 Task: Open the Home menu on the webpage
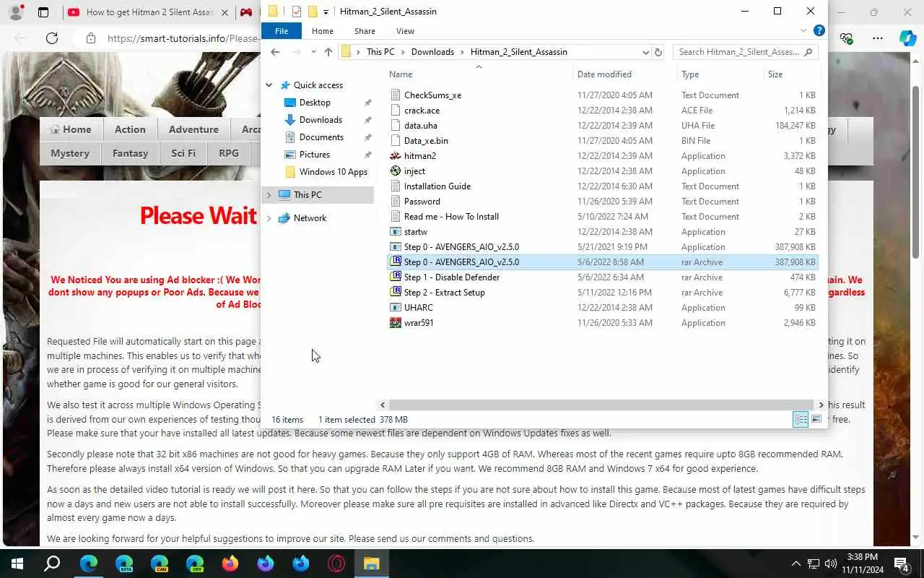(70, 129)
